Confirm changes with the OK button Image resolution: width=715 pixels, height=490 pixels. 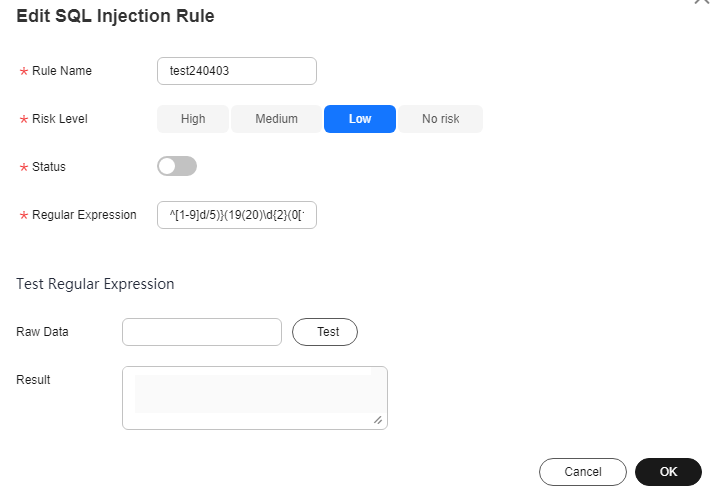(x=668, y=472)
